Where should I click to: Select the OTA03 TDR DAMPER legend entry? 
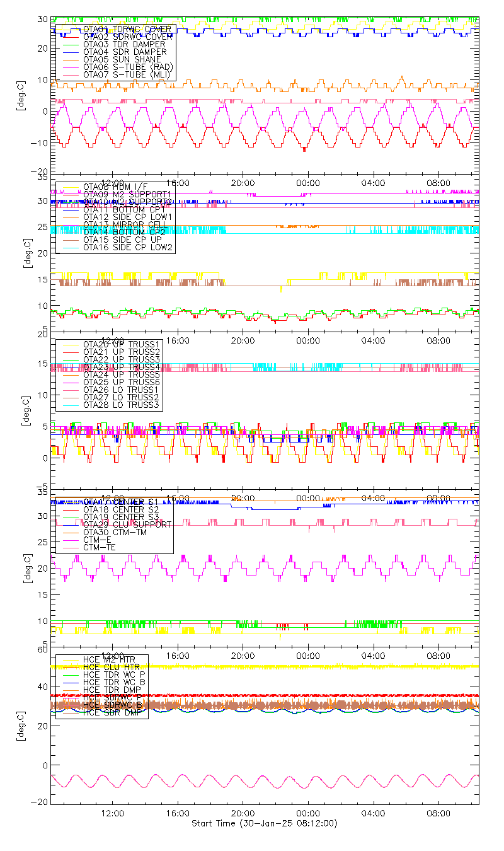pyautogui.click(x=124, y=44)
